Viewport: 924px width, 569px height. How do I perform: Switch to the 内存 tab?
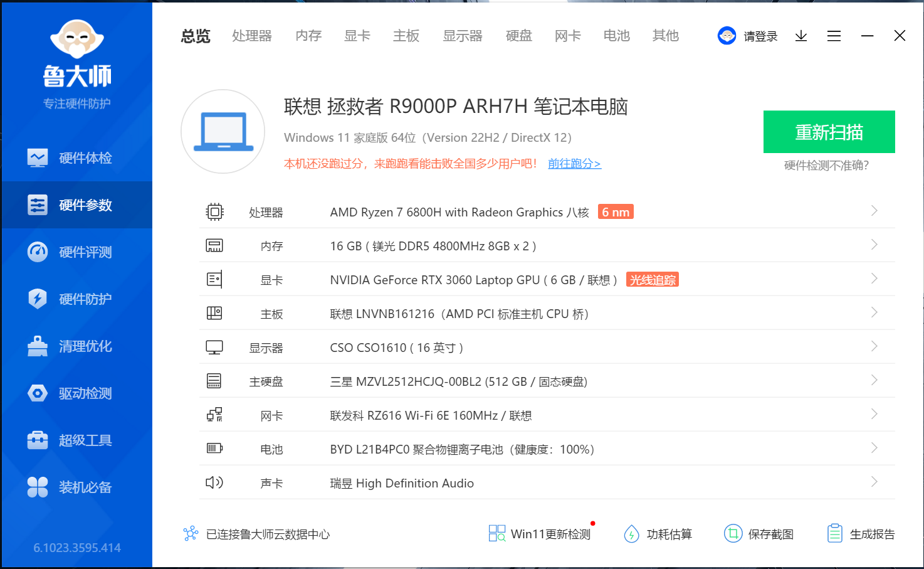click(x=308, y=36)
